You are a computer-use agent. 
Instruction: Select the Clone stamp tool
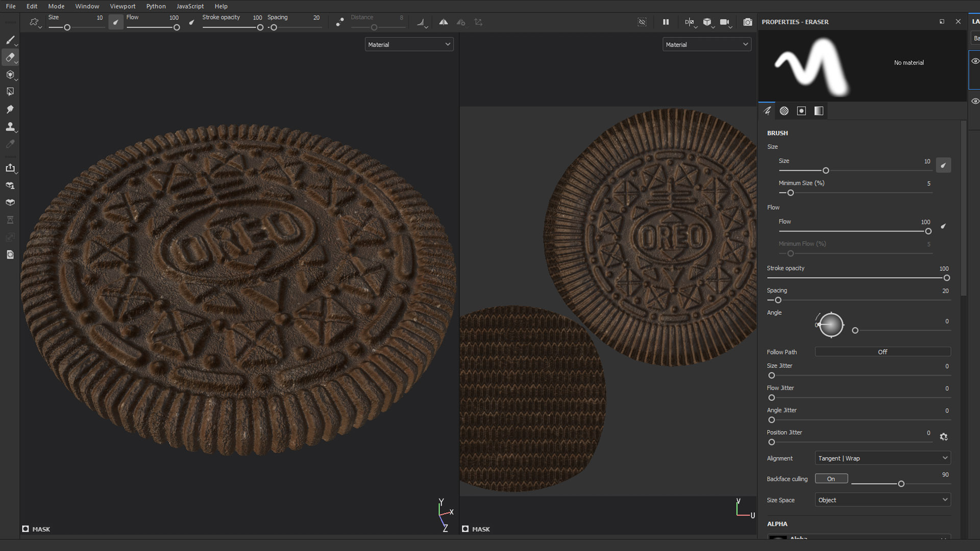[10, 127]
